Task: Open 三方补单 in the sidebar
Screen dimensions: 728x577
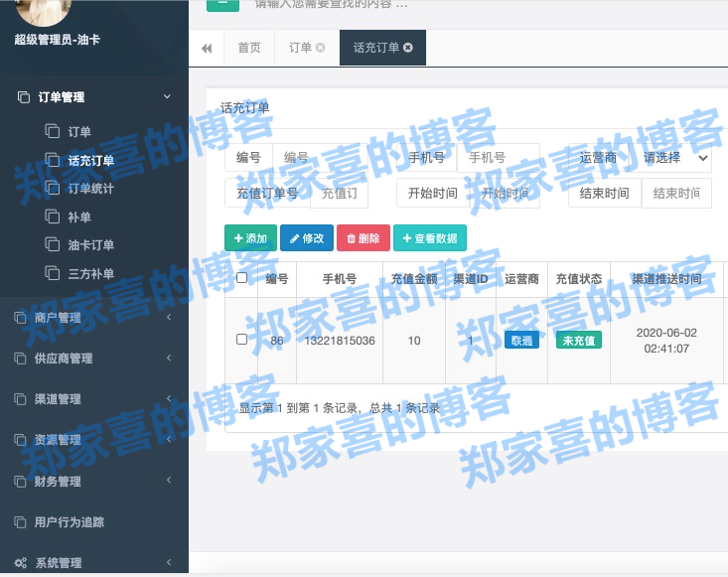Action: click(91, 274)
